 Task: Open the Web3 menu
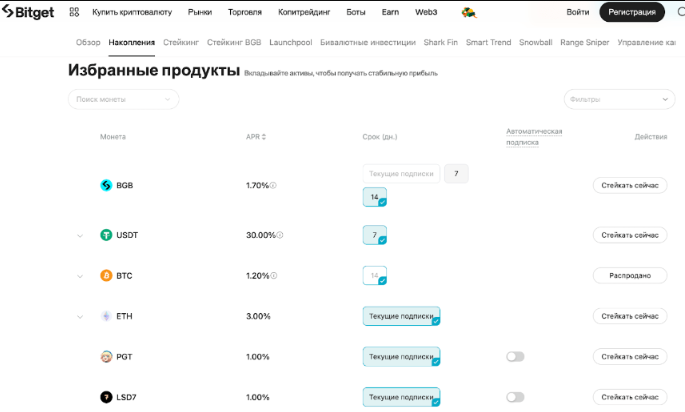426,12
